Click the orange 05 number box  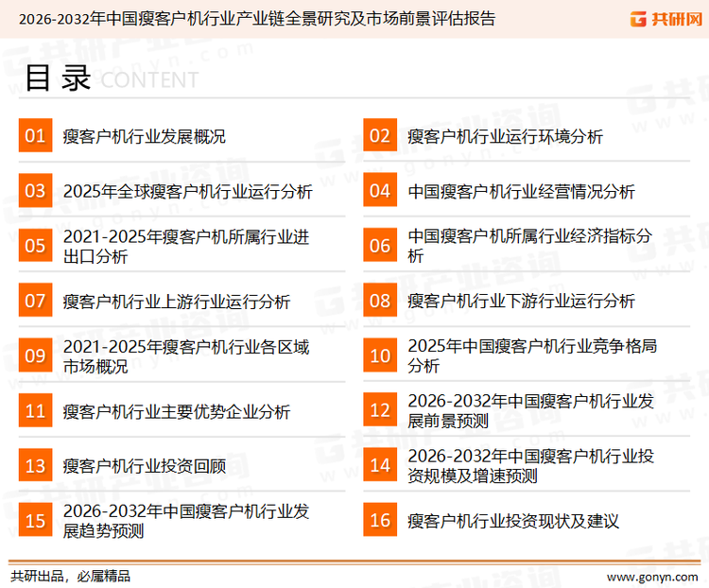tap(35, 245)
